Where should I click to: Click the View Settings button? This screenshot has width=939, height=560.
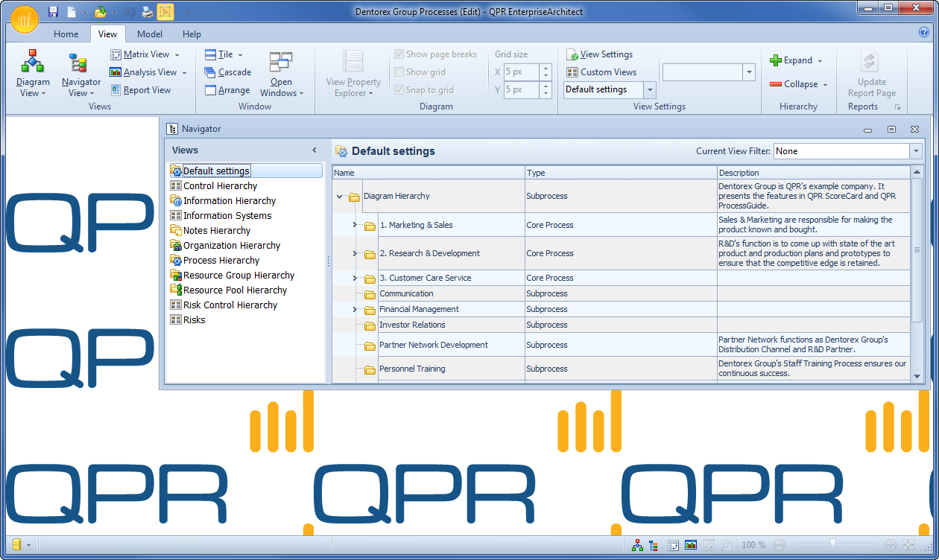point(599,54)
